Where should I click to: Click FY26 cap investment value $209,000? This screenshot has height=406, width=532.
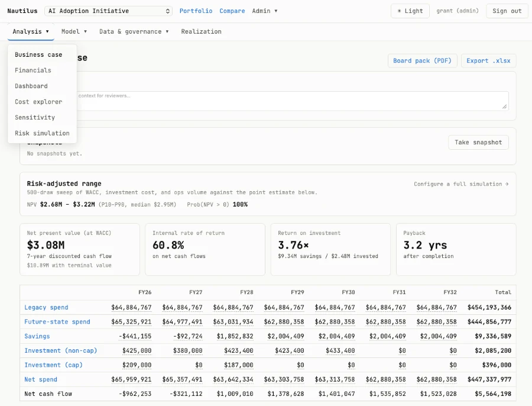[x=137, y=365]
